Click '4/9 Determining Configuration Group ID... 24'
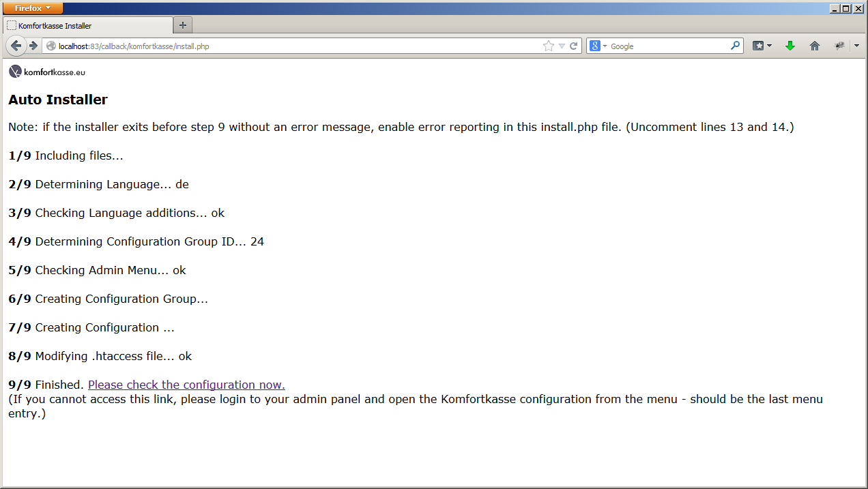 pos(136,241)
